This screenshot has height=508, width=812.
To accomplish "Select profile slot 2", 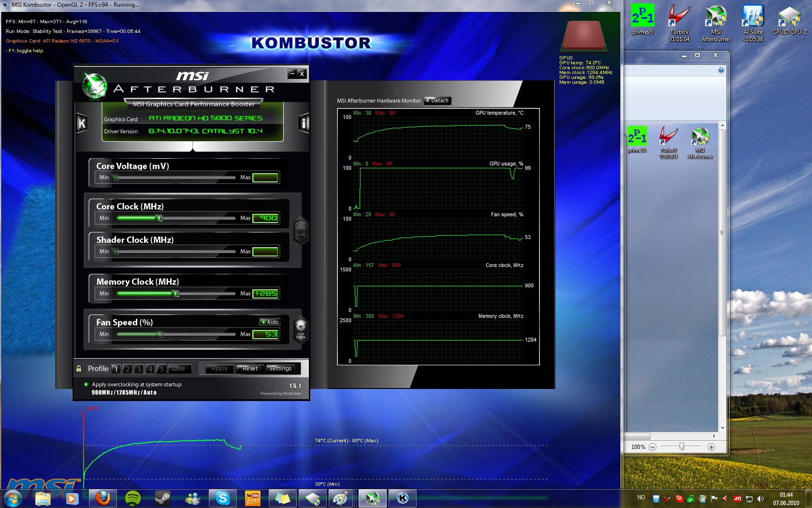I will click(x=127, y=369).
